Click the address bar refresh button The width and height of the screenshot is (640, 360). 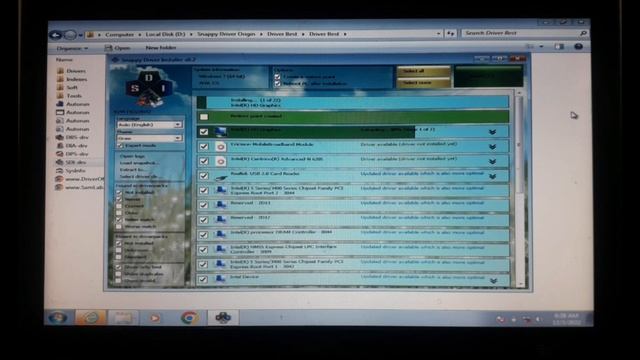tap(451, 34)
